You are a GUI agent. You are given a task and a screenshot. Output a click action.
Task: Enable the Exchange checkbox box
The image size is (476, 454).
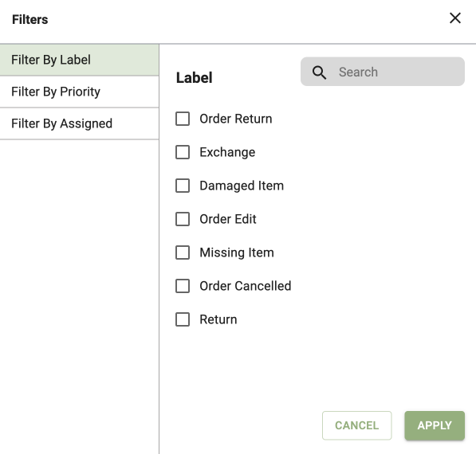183,152
